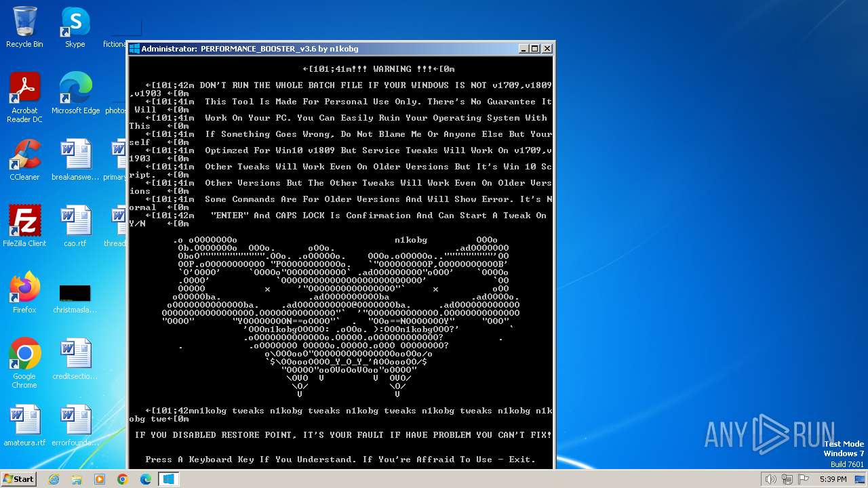Open File Explorer from the taskbar
Image resolution: width=868 pixels, height=488 pixels.
click(x=77, y=479)
